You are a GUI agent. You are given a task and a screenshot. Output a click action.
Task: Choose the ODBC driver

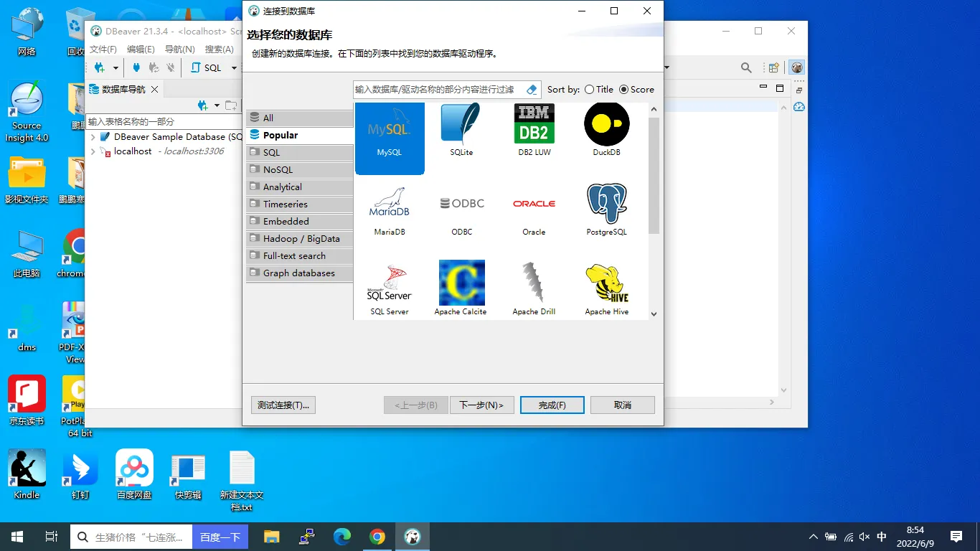coord(462,217)
